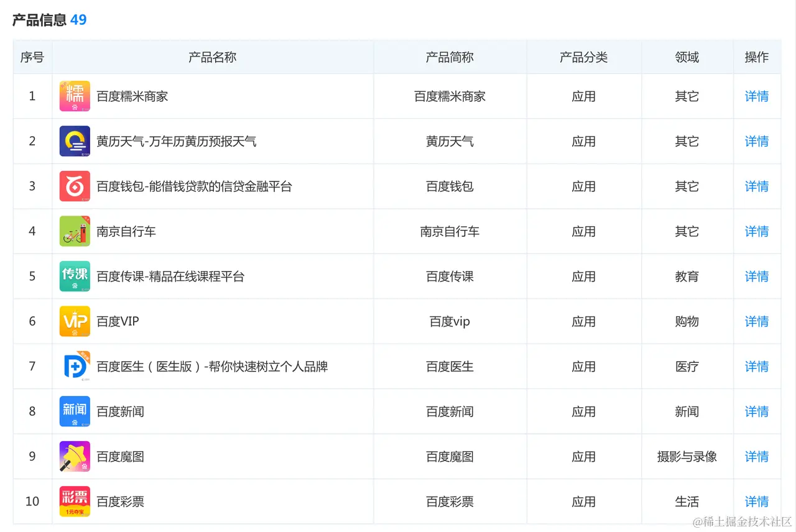Open 详情 for 黄历天气 row
The height and width of the screenshot is (532, 796).
point(757,141)
